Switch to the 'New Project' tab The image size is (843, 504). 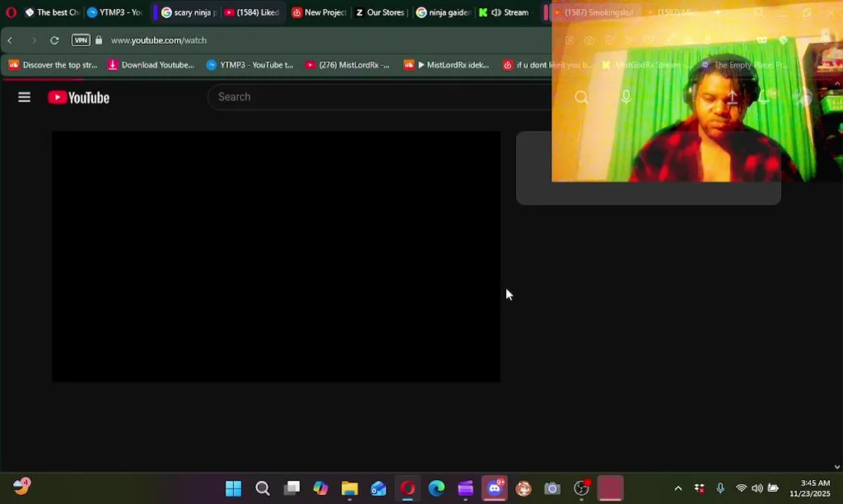tap(319, 13)
